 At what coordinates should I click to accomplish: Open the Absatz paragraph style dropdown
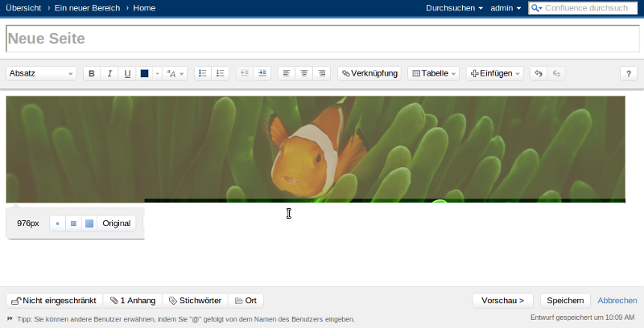[41, 73]
